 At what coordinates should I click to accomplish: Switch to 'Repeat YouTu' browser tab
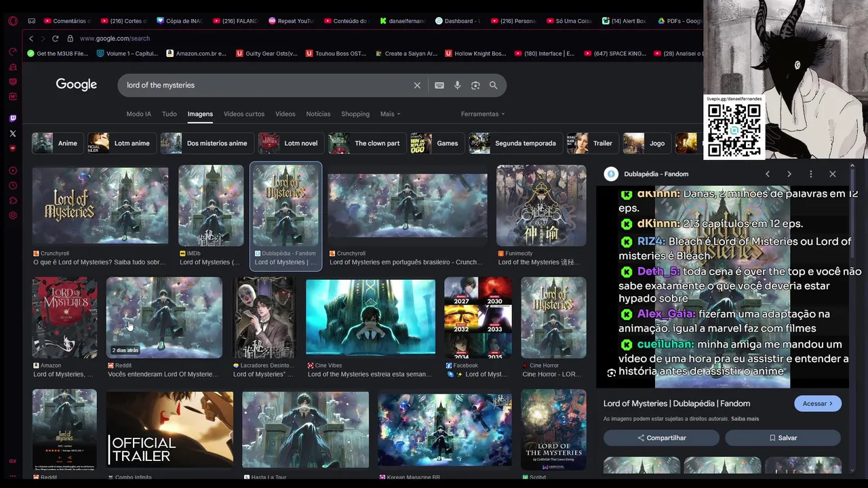tap(291, 21)
